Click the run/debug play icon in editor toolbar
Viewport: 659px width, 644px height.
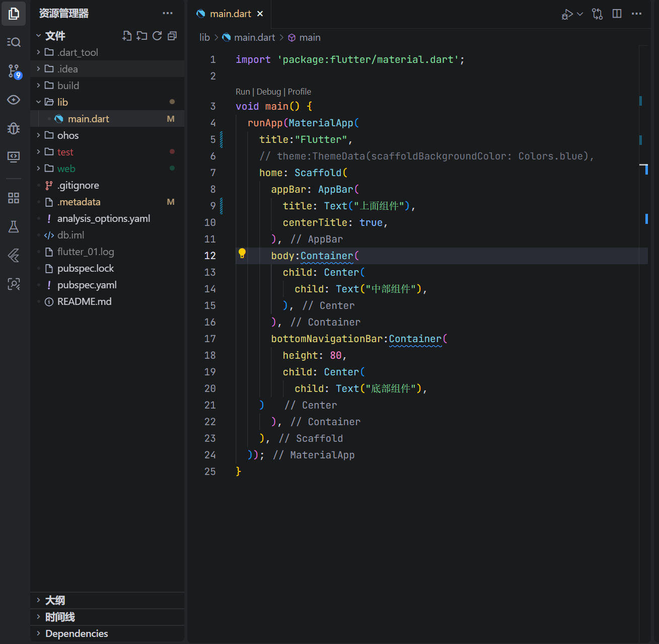pyautogui.click(x=567, y=14)
